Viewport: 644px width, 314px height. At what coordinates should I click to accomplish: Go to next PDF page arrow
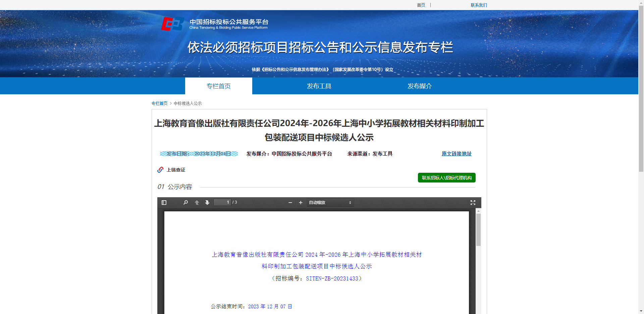pyautogui.click(x=207, y=203)
